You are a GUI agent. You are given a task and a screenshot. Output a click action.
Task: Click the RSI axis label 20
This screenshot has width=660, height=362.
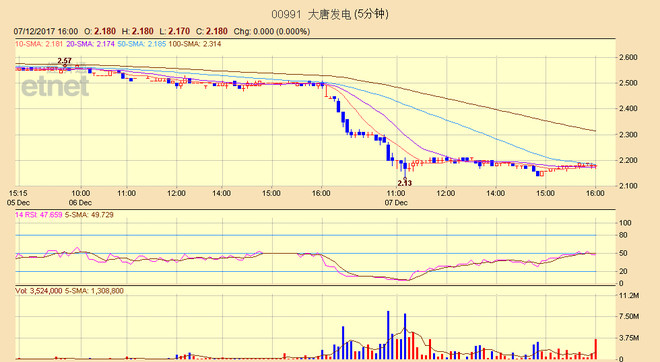coord(623,272)
